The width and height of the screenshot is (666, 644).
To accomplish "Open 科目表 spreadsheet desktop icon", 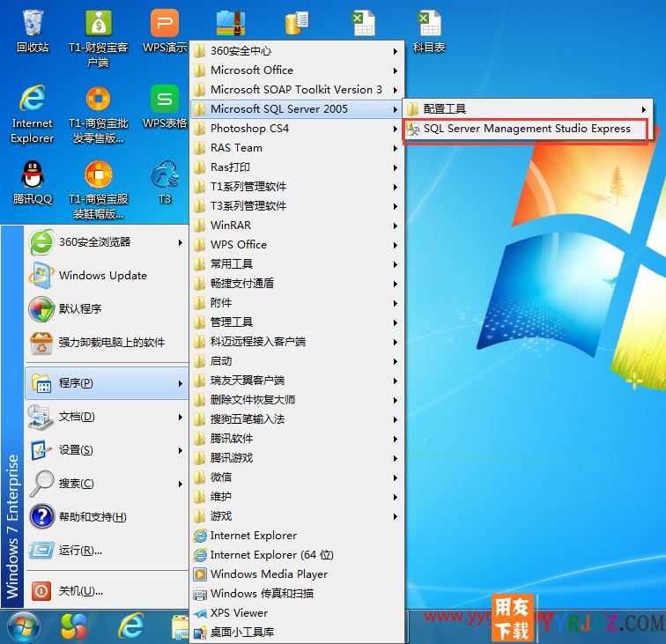I will pyautogui.click(x=429, y=32).
